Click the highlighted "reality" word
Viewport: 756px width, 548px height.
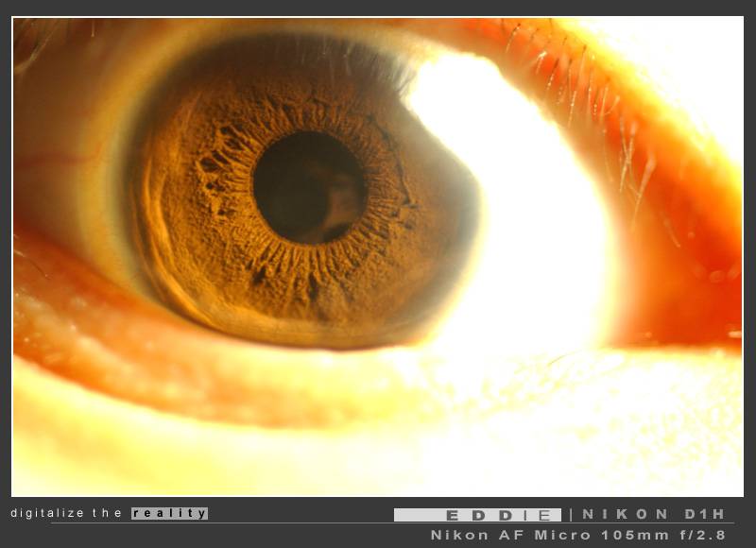point(170,513)
